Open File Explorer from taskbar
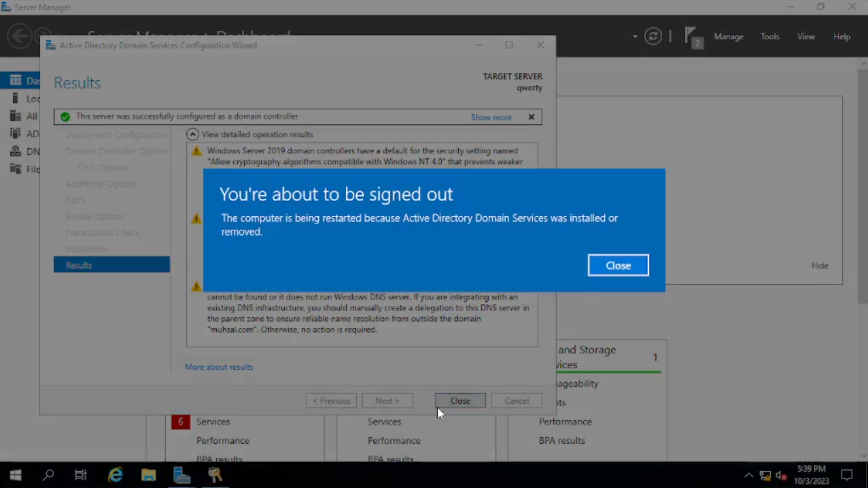868x488 pixels. click(149, 475)
